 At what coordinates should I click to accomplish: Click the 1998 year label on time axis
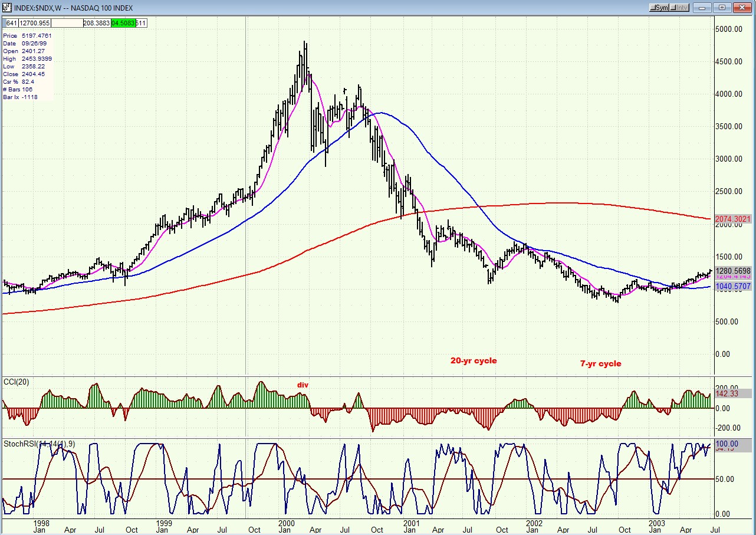[x=41, y=523]
